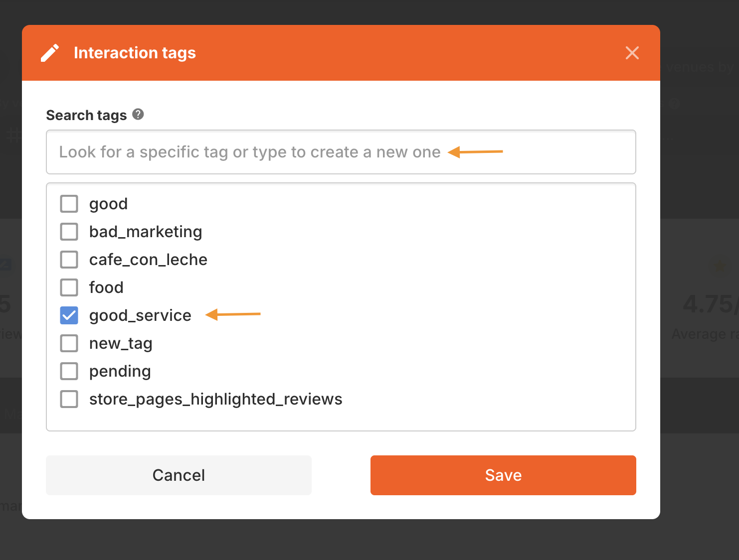Click the pencil edit icon in header
Viewport: 739px width, 560px height.
point(50,53)
